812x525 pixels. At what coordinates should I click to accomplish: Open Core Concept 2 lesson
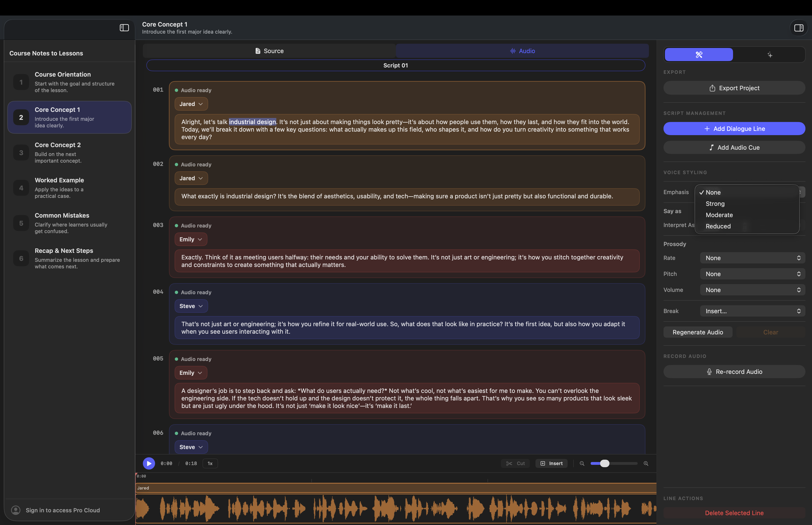[x=70, y=153]
